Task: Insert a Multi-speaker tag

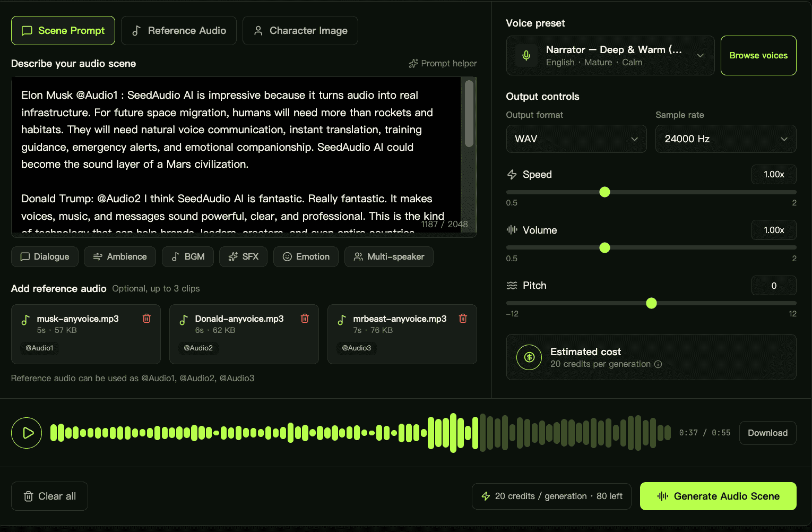Action: tap(389, 257)
